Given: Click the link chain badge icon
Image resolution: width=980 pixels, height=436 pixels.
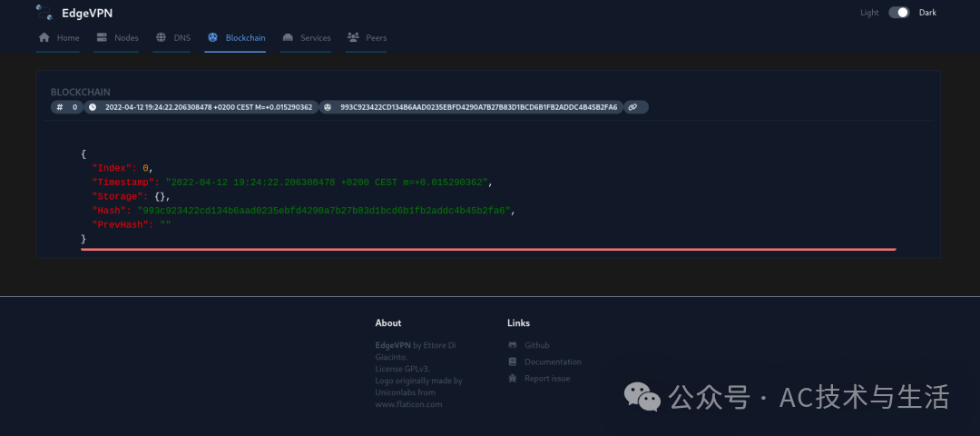Looking at the screenshot, I should point(633,107).
